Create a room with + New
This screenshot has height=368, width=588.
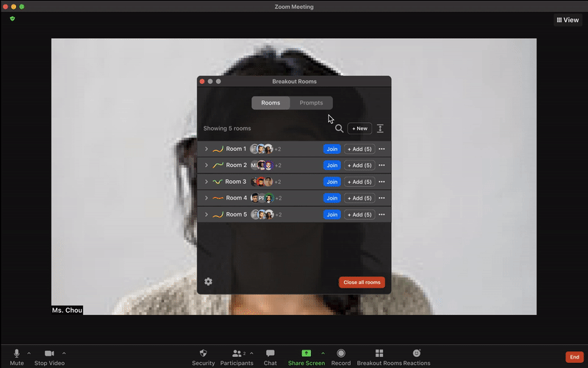click(x=359, y=128)
